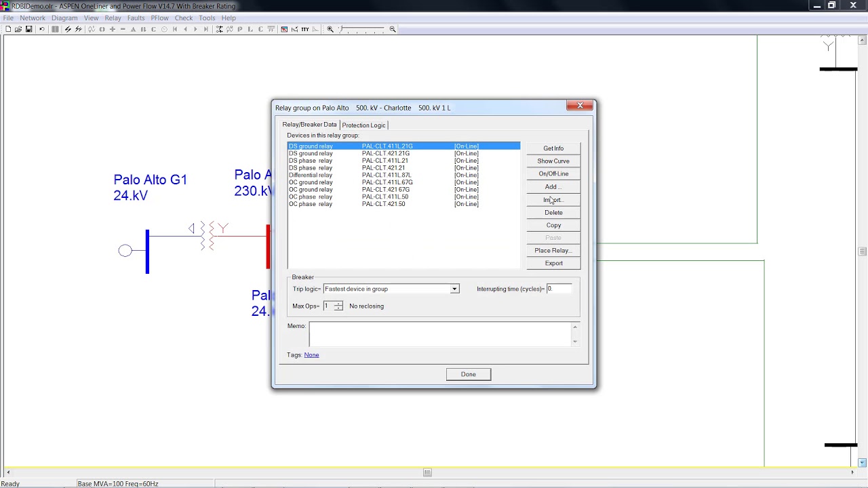Viewport: 868px width, 488px height.
Task: Click the toolbar icon with red window graphic
Action: [284, 29]
